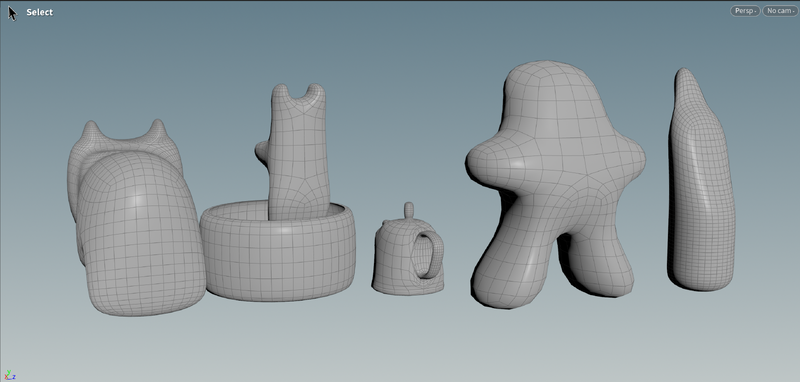This screenshot has width=800, height=382.
Task: Pick the small side nub on forked pillar
Action: pos(262,151)
